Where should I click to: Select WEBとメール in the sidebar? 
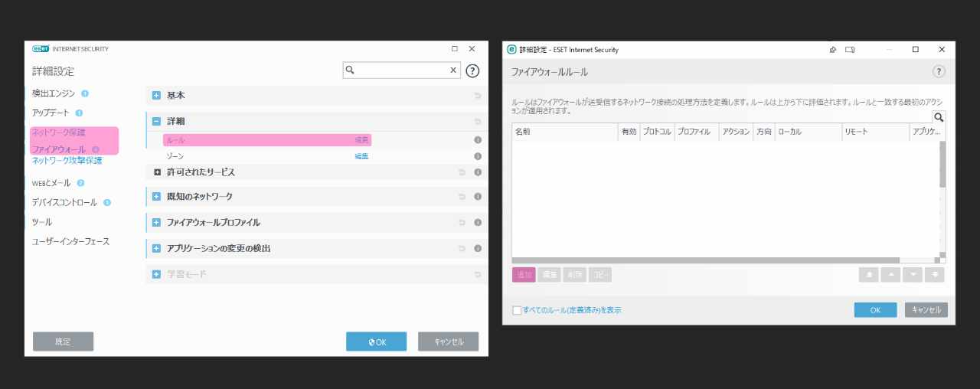pyautogui.click(x=51, y=183)
